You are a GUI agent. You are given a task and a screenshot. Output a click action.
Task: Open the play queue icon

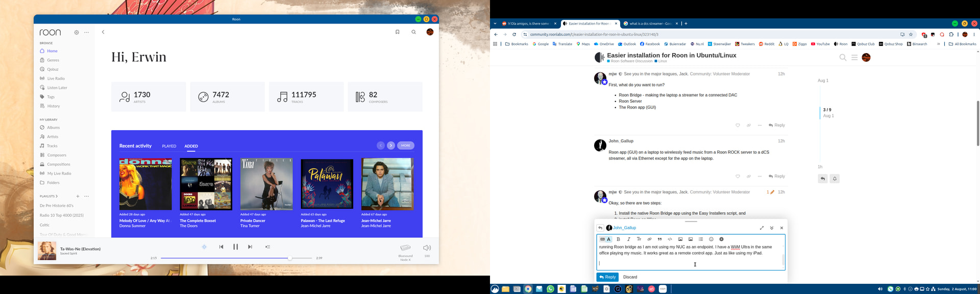point(267,247)
